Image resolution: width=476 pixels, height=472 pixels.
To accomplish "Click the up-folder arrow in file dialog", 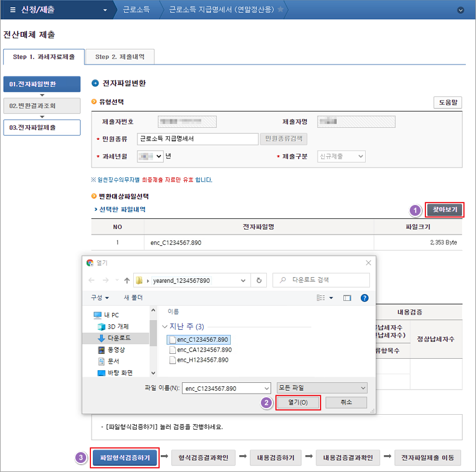I will click(127, 280).
